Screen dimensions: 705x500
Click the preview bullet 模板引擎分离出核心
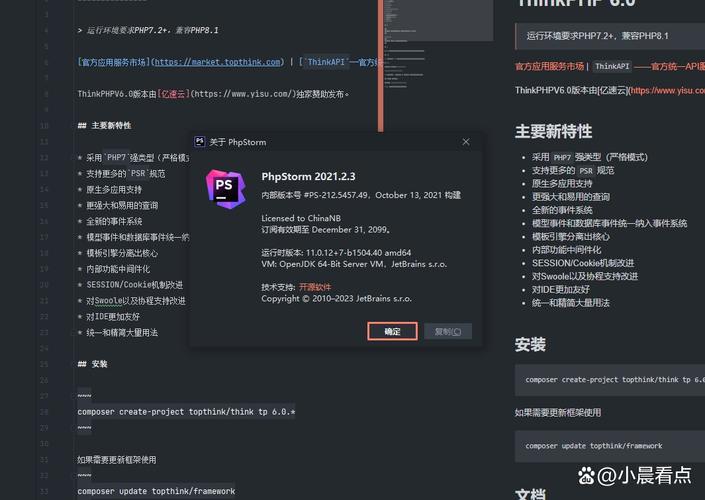point(571,237)
